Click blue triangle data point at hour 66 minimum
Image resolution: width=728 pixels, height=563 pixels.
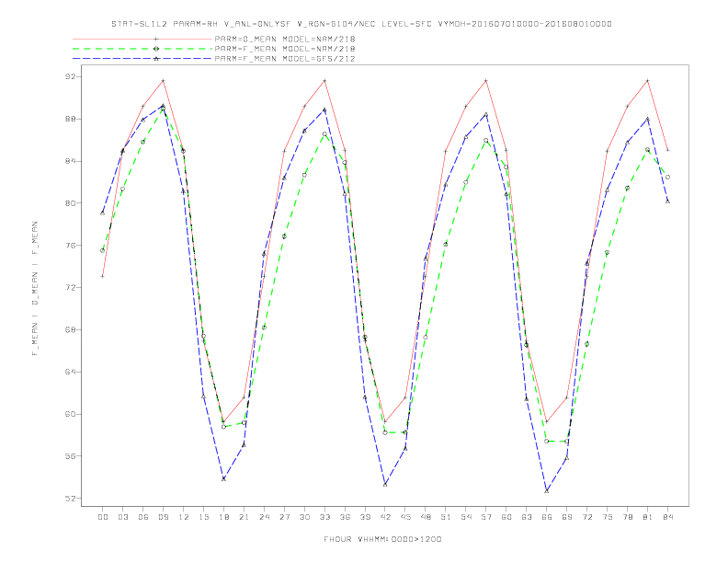click(547, 491)
